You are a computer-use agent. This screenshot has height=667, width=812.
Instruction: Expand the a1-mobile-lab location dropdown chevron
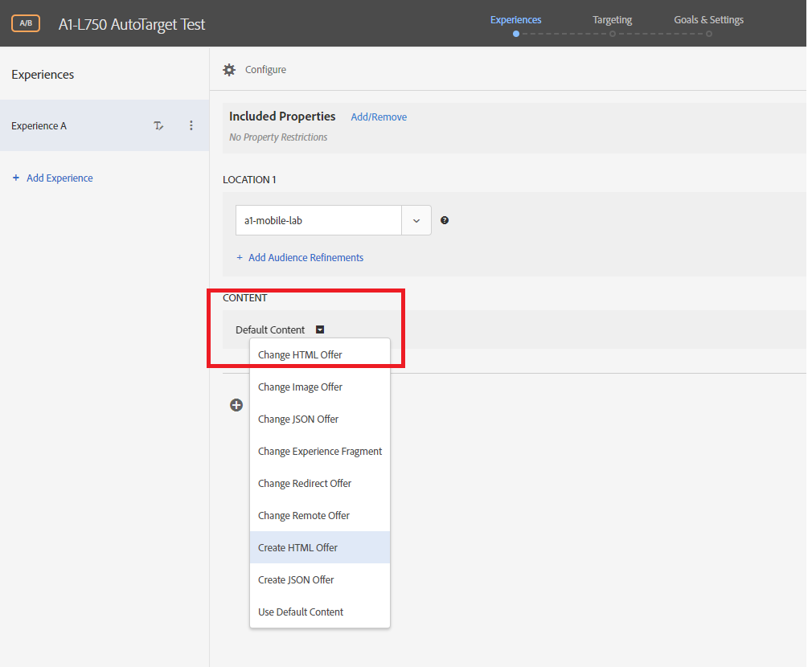tap(416, 220)
